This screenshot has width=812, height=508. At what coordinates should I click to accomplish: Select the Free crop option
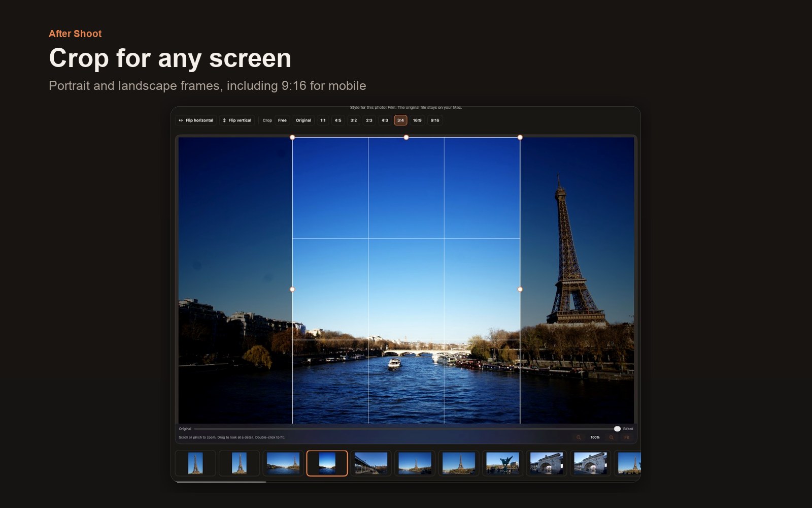(x=282, y=120)
